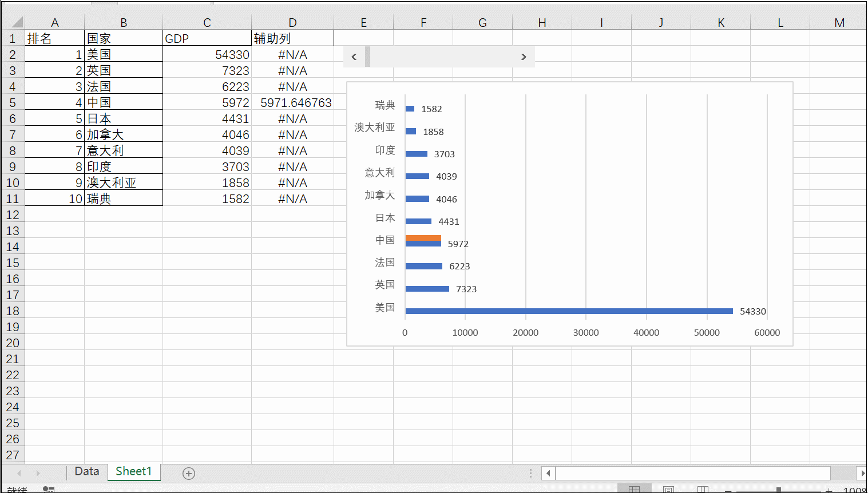
Task: Click column header C labeled GDP
Action: coord(207,22)
